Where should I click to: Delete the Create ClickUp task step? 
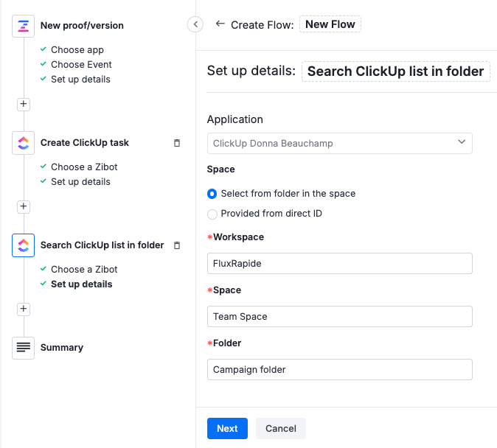[x=177, y=143]
